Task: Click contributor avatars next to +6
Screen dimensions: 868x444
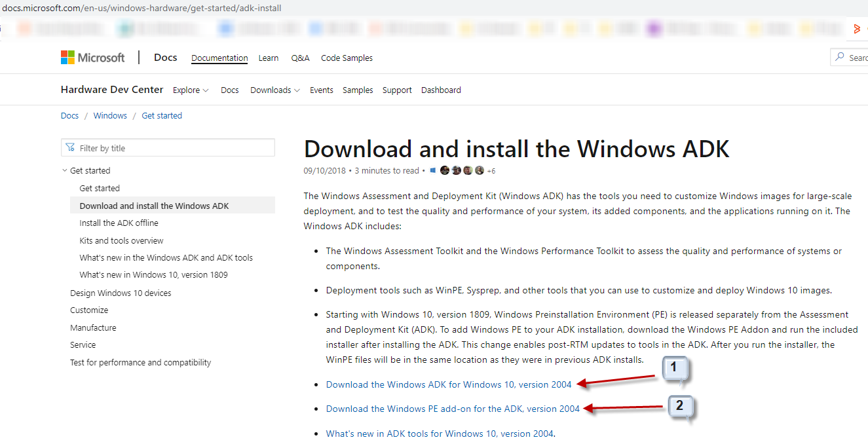Action: click(x=462, y=170)
